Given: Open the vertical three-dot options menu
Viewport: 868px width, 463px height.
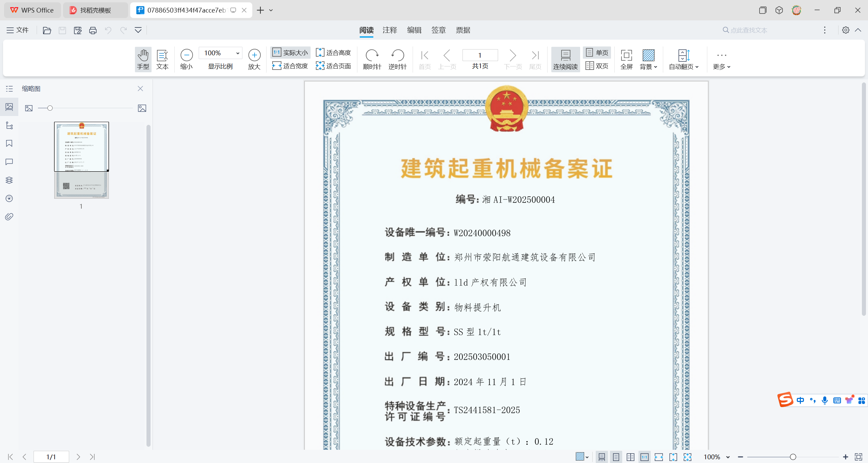Looking at the screenshot, I should coord(825,30).
